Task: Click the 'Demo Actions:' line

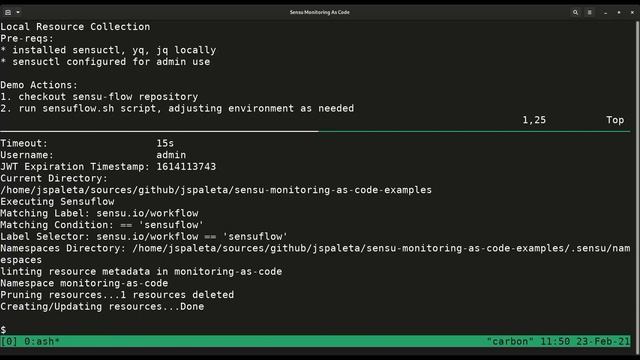Action: click(39, 85)
